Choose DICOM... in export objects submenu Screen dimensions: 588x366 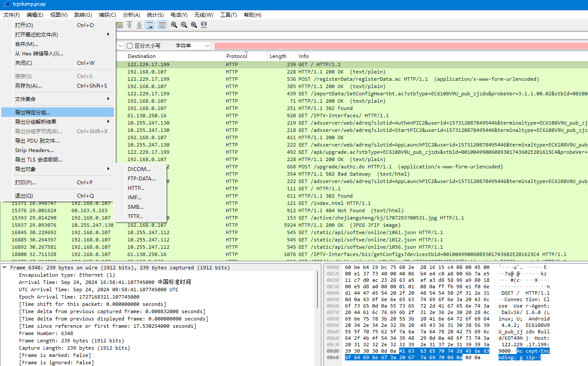[x=140, y=169]
